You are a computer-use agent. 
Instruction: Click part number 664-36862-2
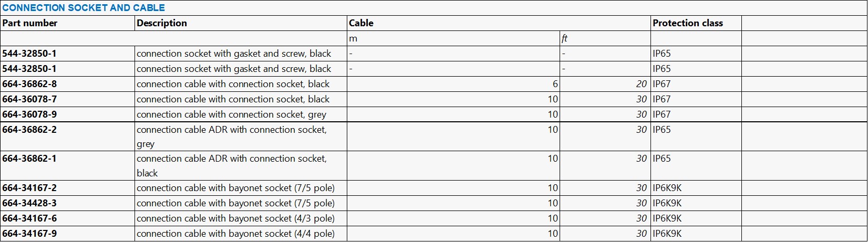tap(29, 130)
